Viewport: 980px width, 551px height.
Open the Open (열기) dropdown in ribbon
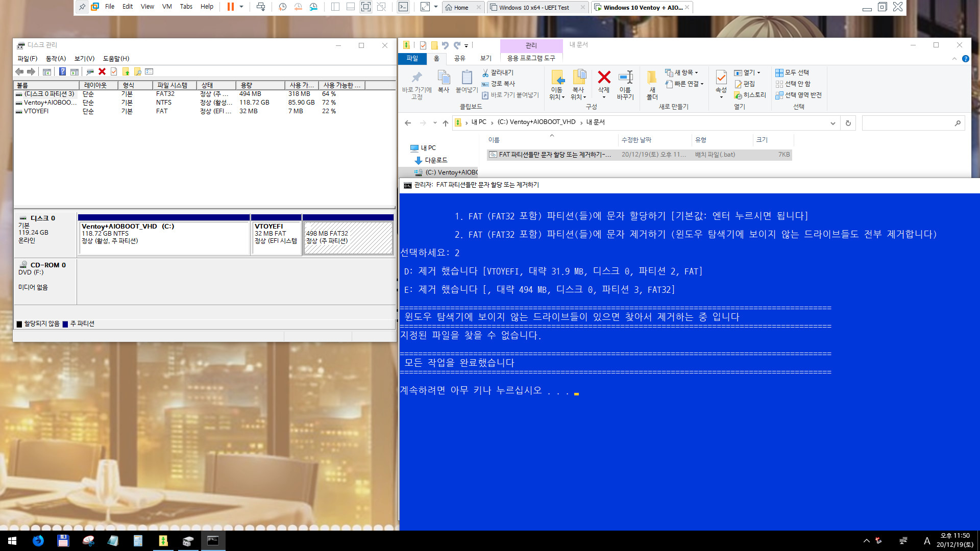point(747,72)
